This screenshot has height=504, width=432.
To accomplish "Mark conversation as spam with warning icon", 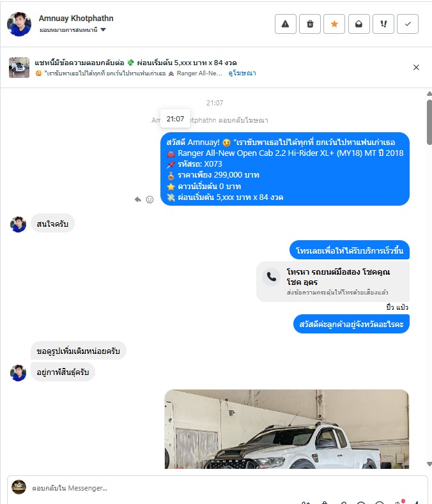I will [x=285, y=24].
